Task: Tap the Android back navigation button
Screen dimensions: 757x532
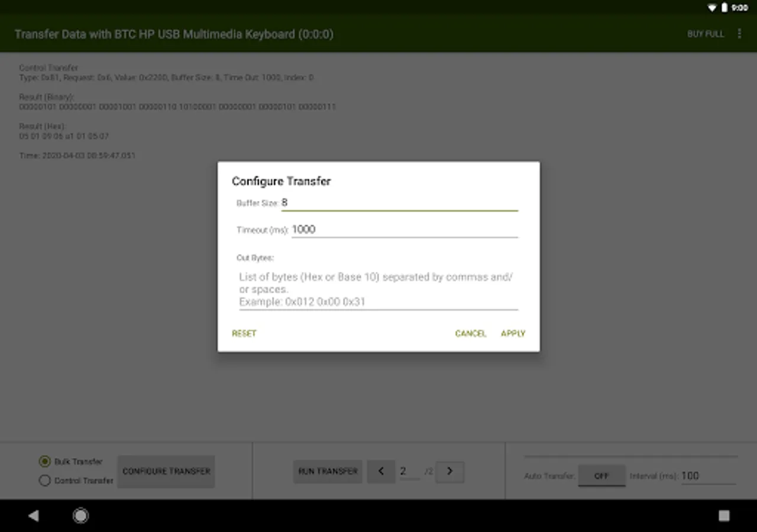Action: (34, 516)
